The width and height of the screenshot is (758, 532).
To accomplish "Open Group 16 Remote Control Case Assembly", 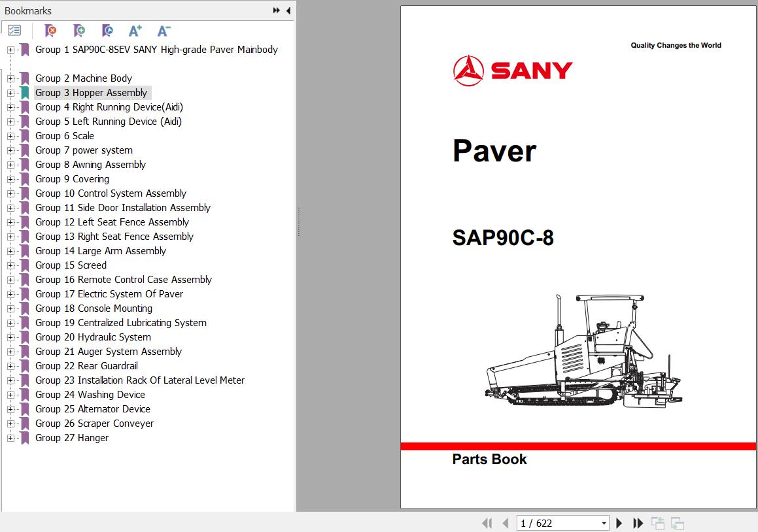I will (124, 279).
